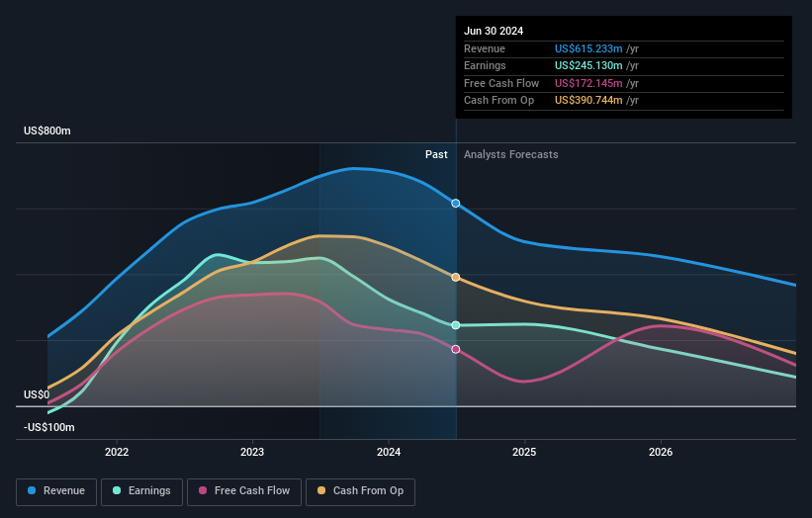Click the blue Revenue legend dot

click(32, 490)
